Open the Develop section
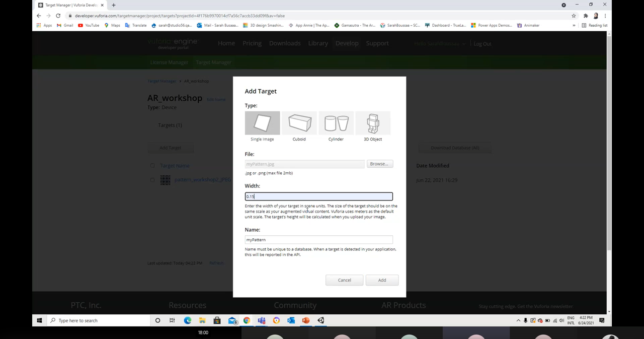This screenshot has height=339, width=644. [347, 43]
